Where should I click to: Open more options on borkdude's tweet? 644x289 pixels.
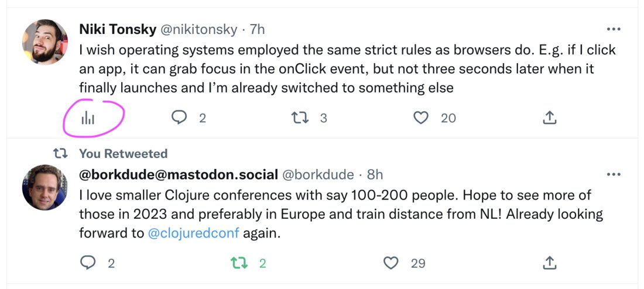(x=614, y=174)
